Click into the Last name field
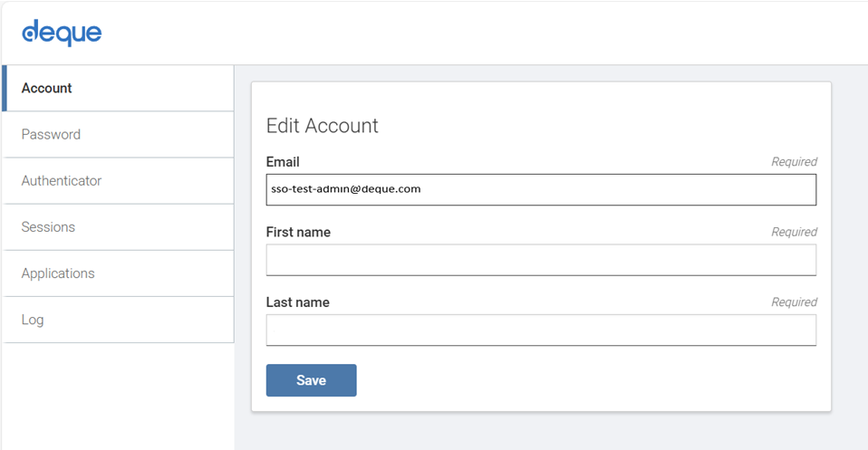This screenshot has width=868, height=450. pos(541,330)
